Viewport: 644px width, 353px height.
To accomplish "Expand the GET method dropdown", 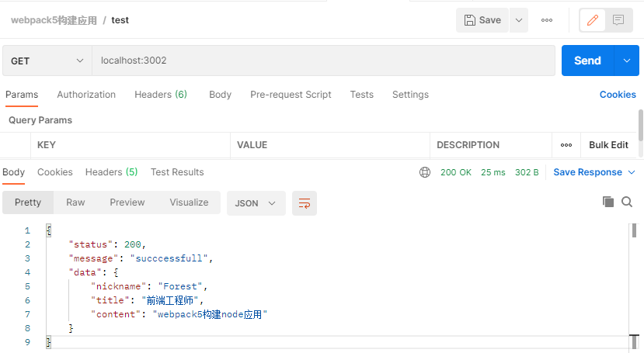I will point(47,61).
